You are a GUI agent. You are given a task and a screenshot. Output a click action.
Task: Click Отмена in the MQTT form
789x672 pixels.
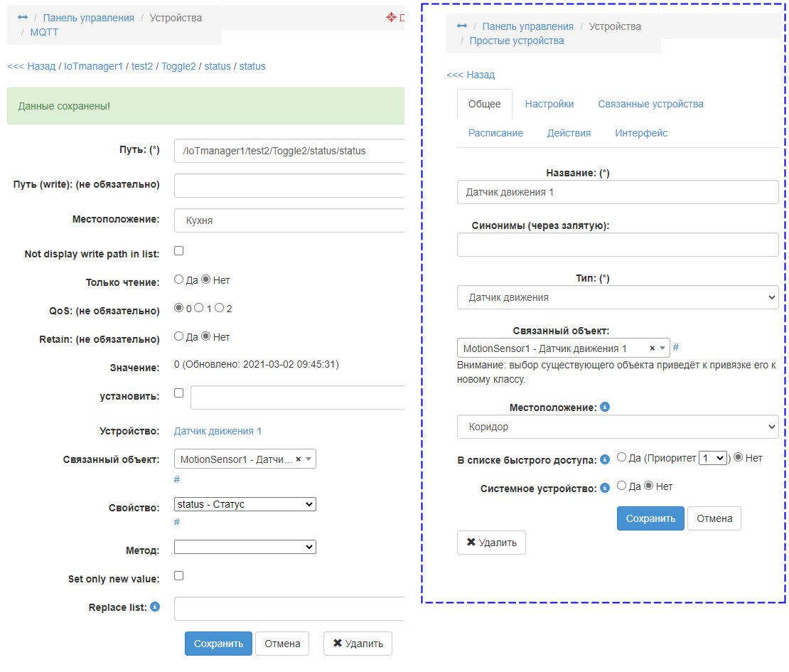[x=282, y=644]
